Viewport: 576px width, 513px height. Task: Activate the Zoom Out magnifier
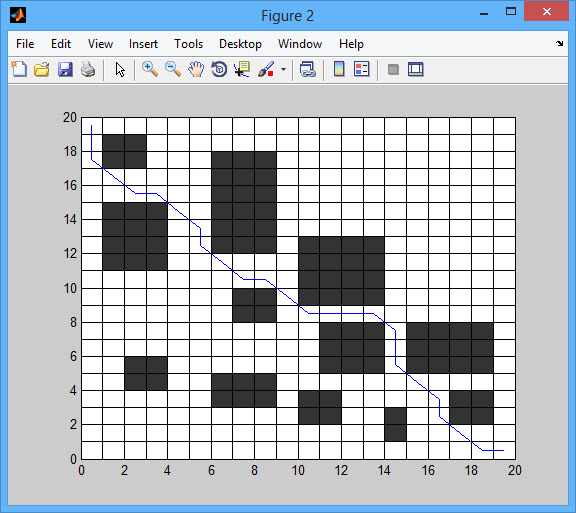click(x=173, y=69)
